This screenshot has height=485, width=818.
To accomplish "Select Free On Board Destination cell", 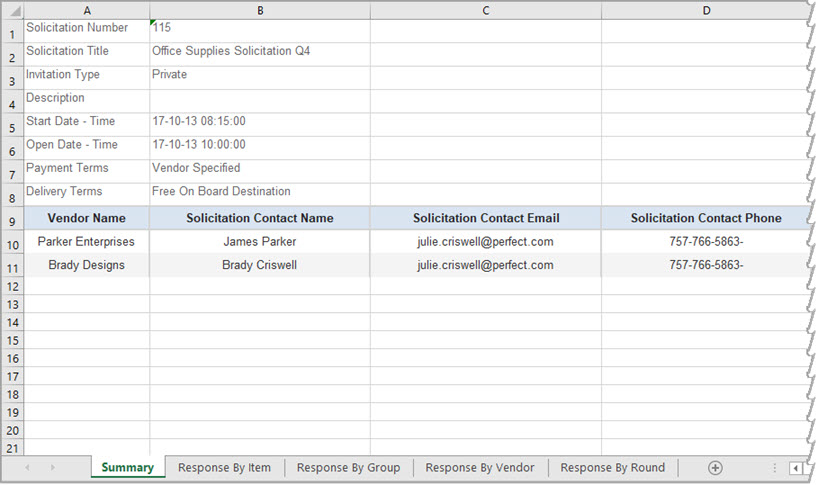I will tap(260, 195).
